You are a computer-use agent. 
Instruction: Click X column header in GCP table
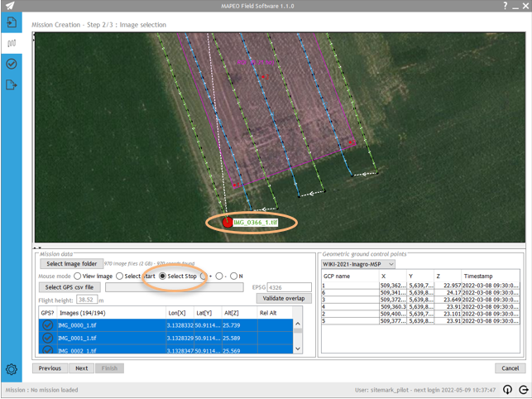pos(392,276)
